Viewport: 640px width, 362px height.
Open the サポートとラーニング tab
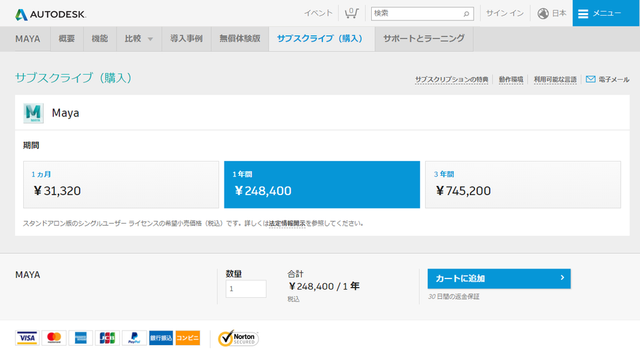tap(424, 39)
